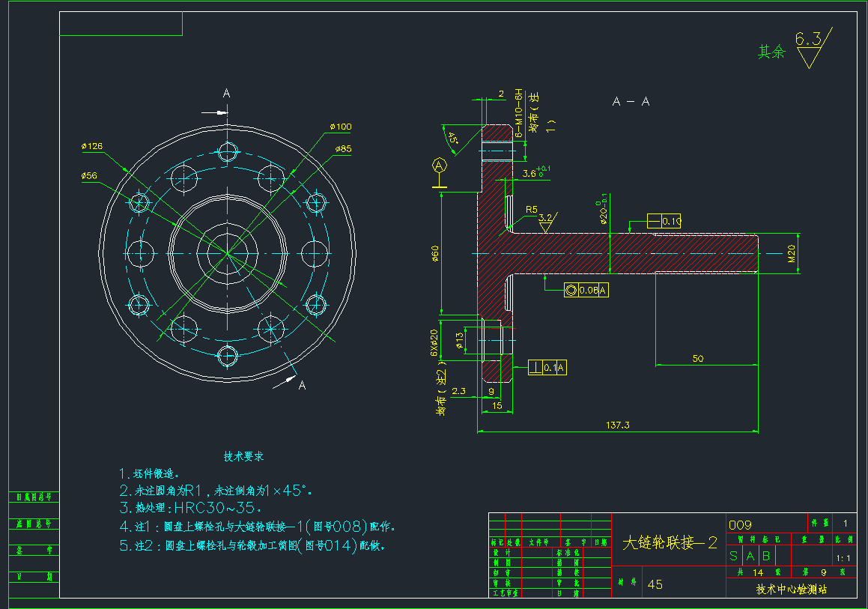868x609 pixels.
Task: Click the ø85 diameter dimension label
Action: point(343,149)
